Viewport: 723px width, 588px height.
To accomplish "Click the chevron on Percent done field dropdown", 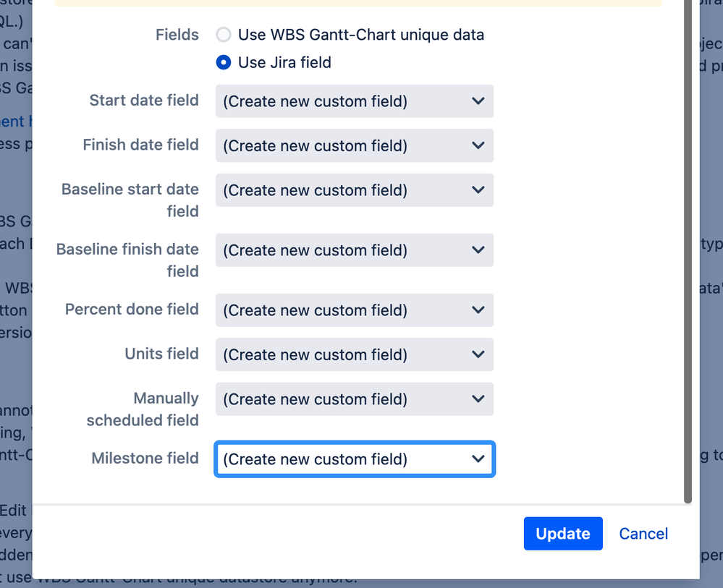I will pos(478,310).
